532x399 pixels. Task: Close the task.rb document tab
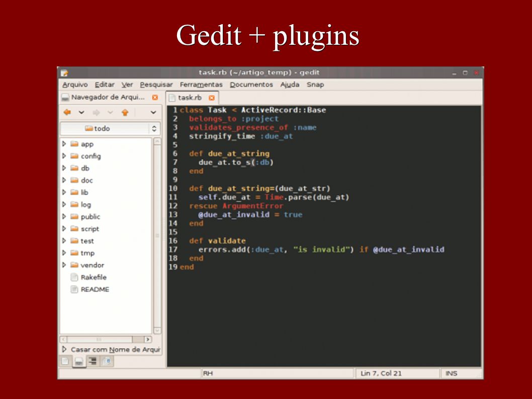coord(212,98)
